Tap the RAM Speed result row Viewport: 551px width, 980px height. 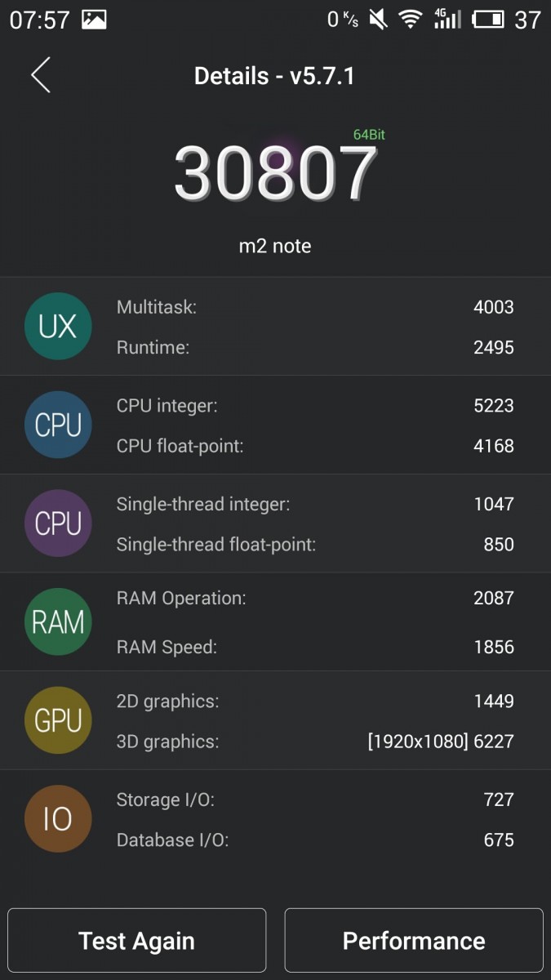click(x=315, y=647)
